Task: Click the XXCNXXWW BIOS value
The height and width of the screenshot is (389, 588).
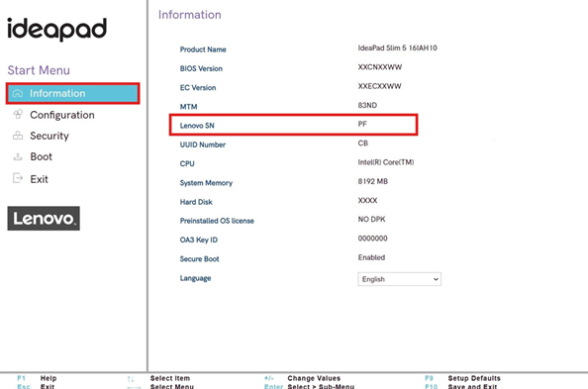Action: tap(380, 67)
